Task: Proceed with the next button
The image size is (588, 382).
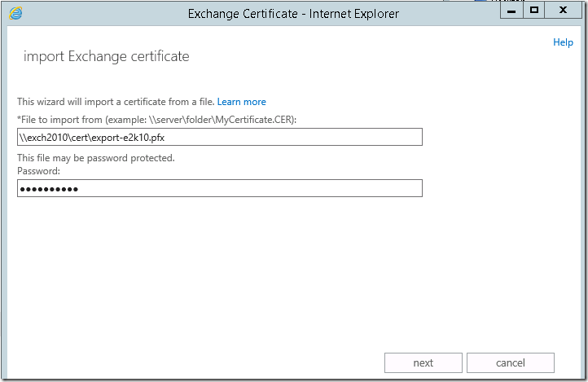Action: point(423,362)
